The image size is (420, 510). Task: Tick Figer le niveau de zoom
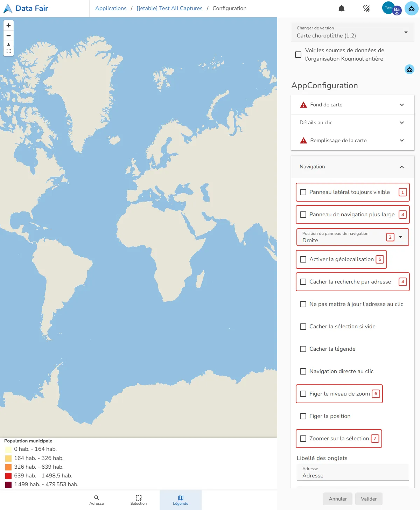coord(303,394)
